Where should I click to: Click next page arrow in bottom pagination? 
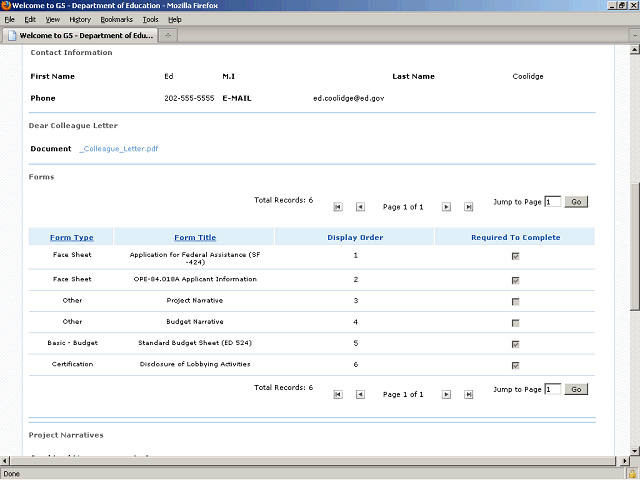pos(446,394)
